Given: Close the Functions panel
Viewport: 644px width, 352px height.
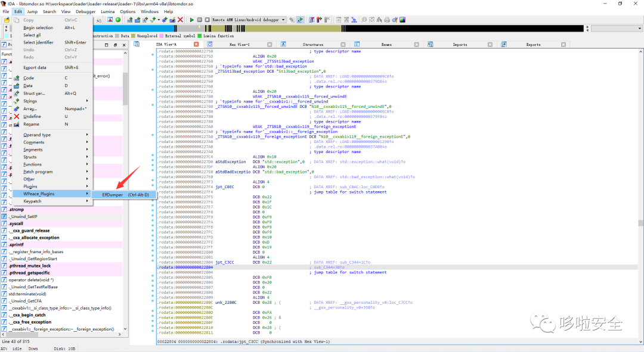Looking at the screenshot, I should pos(124,45).
